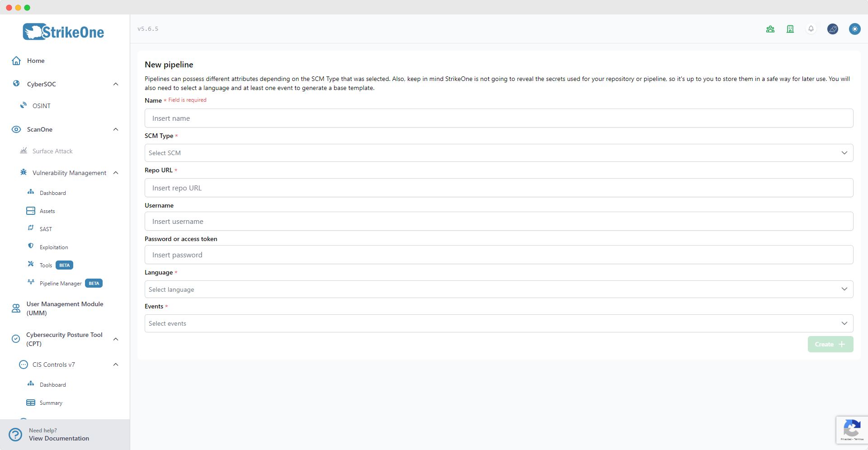Open the Tools BETA section
Viewport: 868px width, 450px height.
[45, 265]
